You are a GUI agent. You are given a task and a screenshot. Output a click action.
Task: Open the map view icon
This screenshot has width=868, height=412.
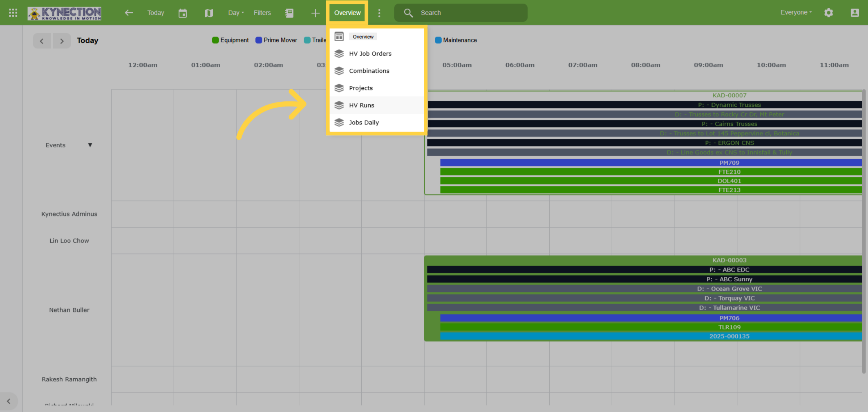209,13
